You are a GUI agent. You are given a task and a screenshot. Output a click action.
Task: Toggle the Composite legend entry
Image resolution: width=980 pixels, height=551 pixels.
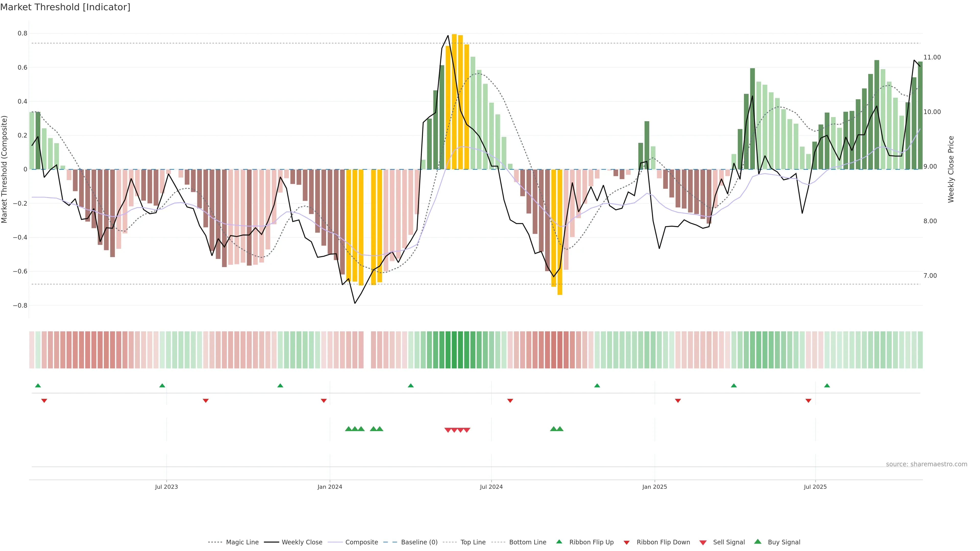(361, 542)
